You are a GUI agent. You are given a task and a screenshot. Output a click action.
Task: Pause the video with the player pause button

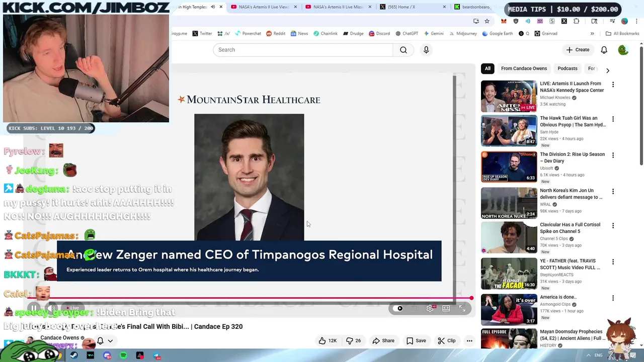(34, 308)
